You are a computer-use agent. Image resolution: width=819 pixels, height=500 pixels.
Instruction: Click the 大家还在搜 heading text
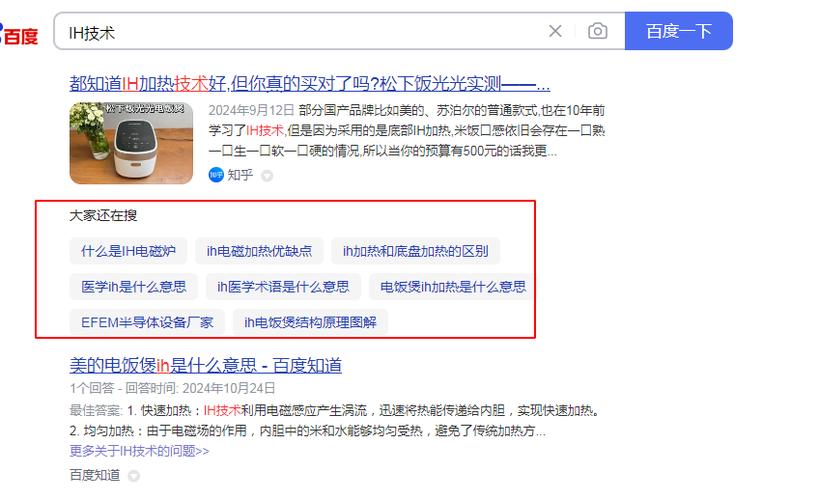point(103,215)
